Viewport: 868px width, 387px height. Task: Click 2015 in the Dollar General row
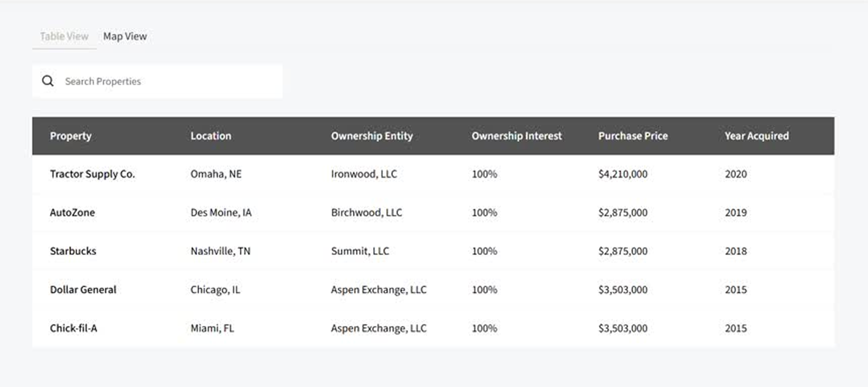click(736, 289)
